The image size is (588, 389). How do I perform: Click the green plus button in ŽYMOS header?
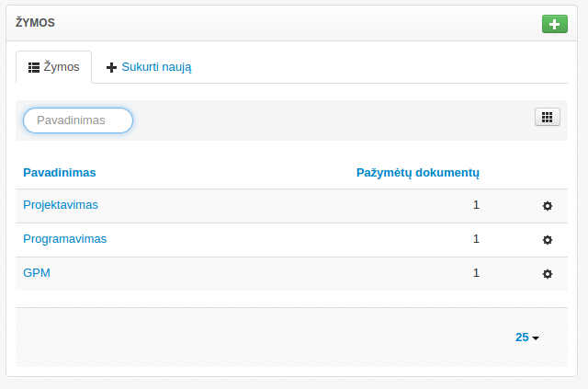554,24
